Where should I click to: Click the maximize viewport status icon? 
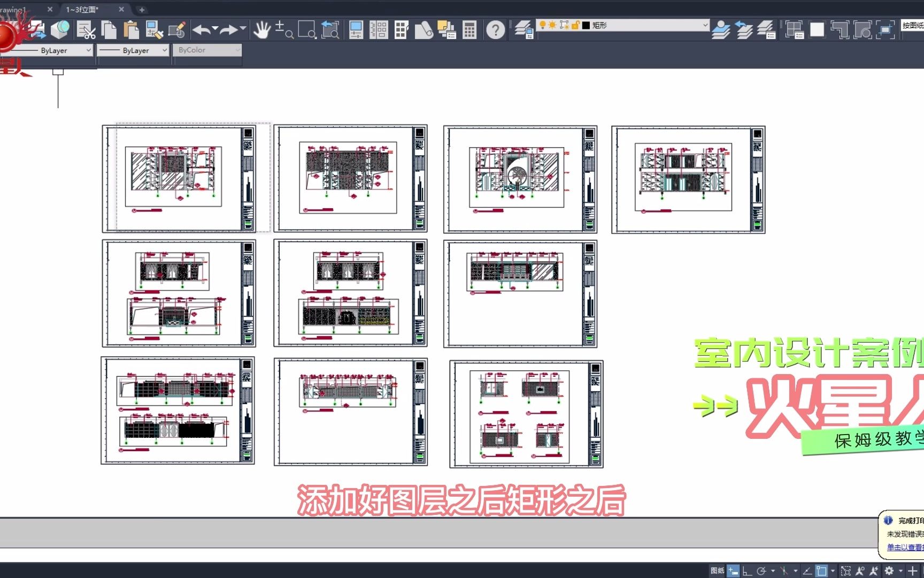coord(846,571)
